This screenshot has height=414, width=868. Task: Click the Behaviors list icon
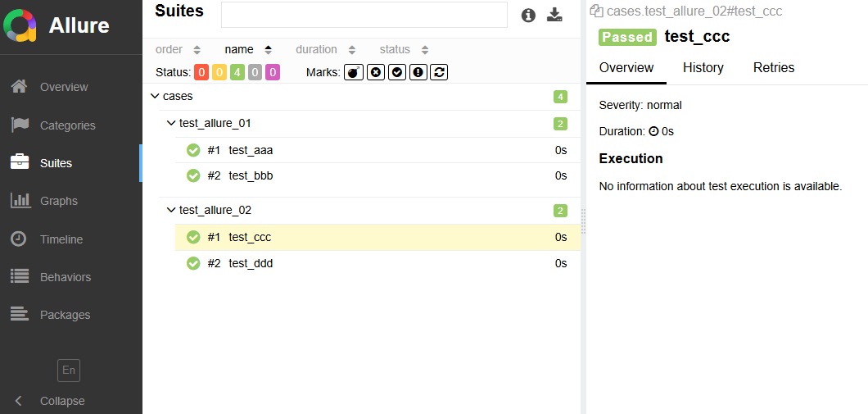point(20,276)
